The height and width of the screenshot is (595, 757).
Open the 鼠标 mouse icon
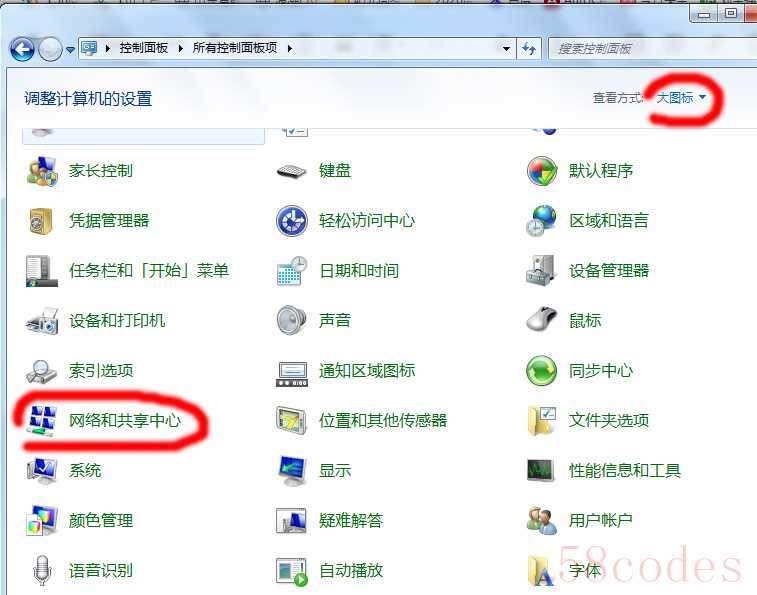pyautogui.click(x=541, y=320)
